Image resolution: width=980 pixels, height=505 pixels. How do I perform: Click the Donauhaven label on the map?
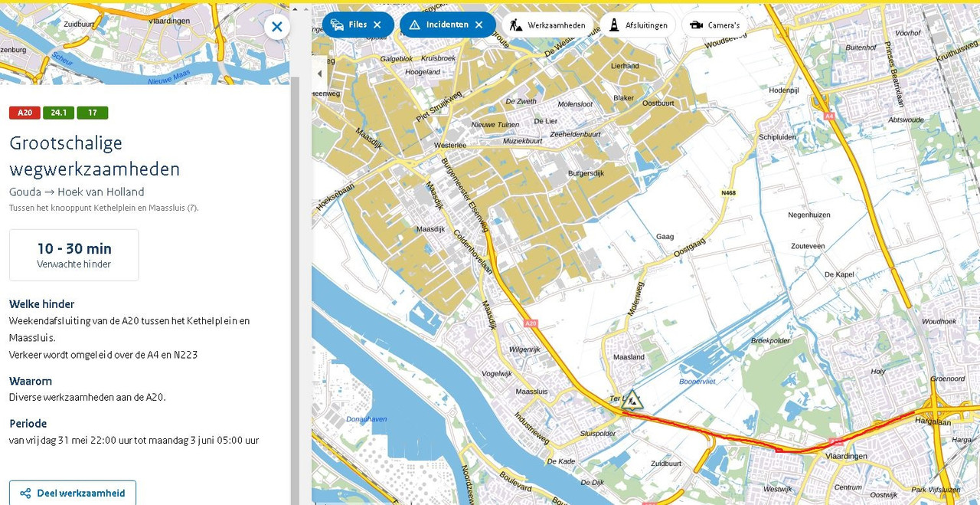[x=367, y=419]
